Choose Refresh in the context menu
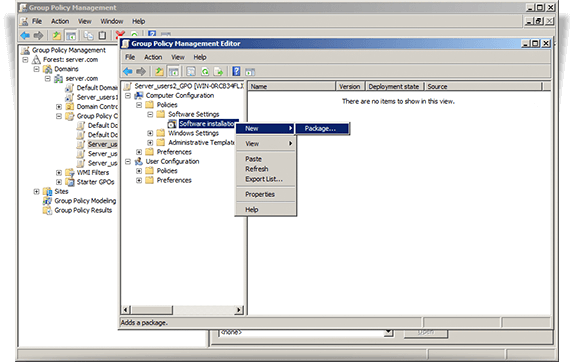The image size is (574, 362). [x=265, y=169]
